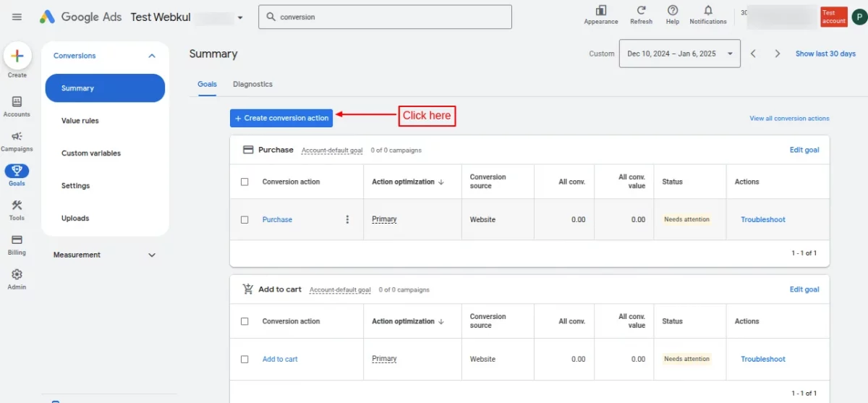
Task: Open the account selector dropdown arrow
Action: [x=240, y=17]
